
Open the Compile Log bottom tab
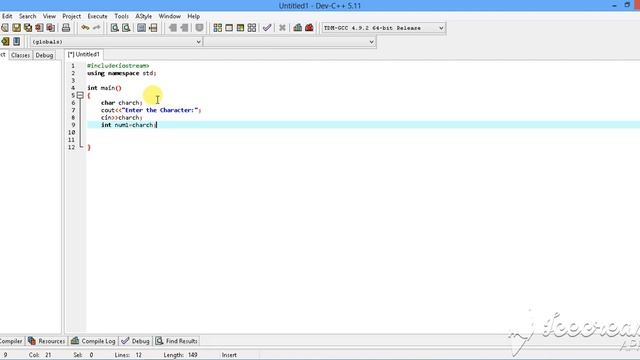click(93, 341)
